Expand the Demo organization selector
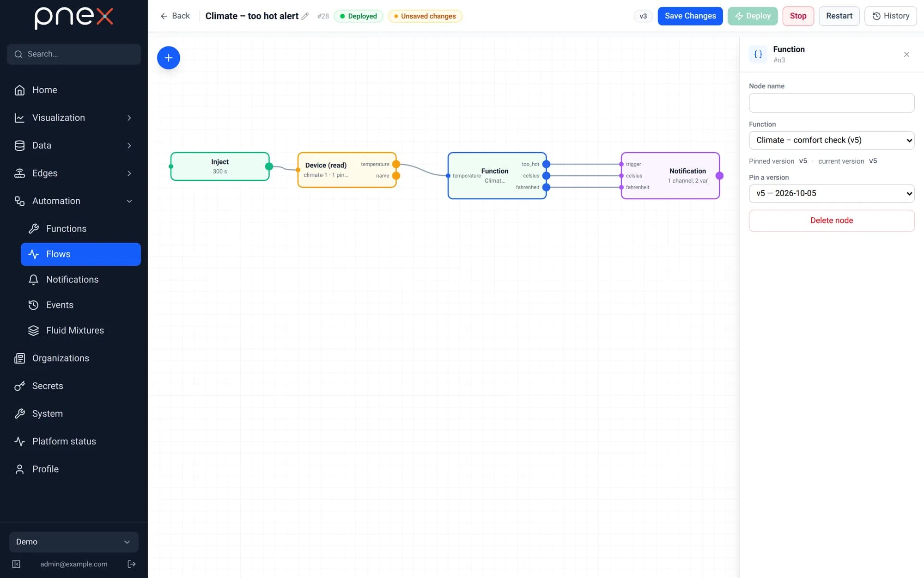The height and width of the screenshot is (578, 924). pos(74,542)
